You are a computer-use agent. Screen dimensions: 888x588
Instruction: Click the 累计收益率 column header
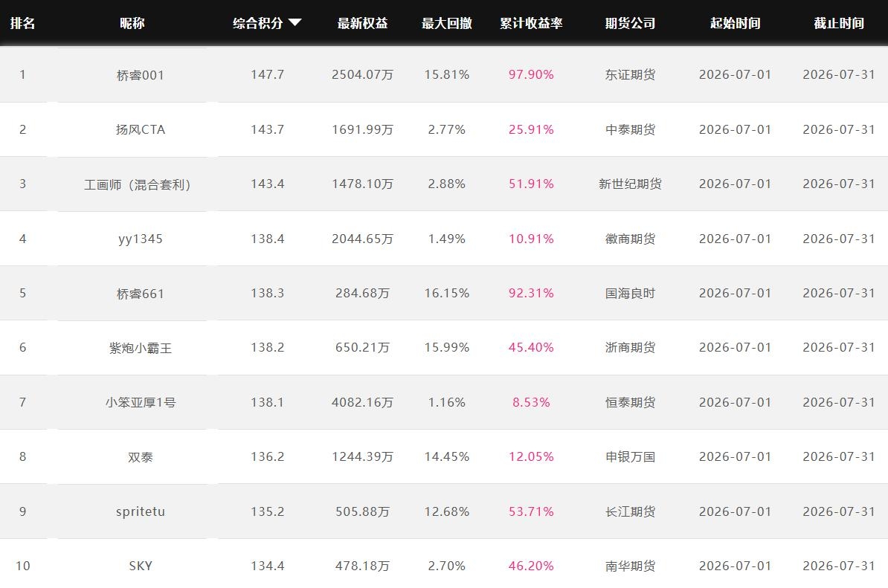[x=531, y=23]
